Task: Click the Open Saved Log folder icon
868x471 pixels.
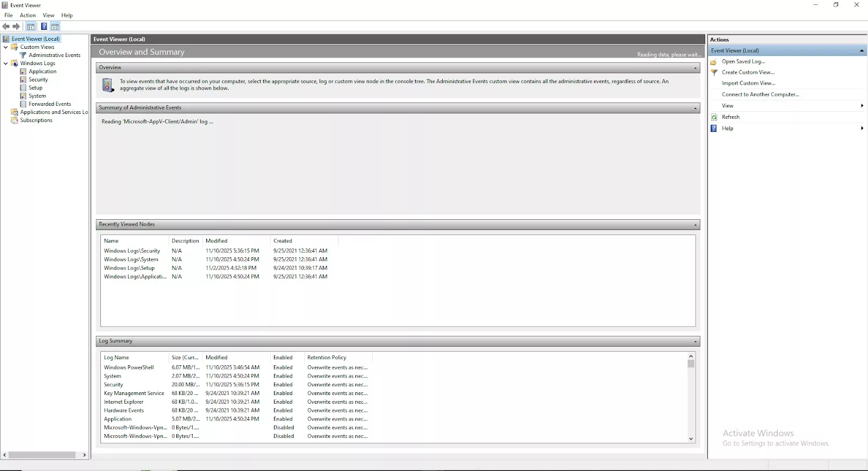Action: pos(714,62)
